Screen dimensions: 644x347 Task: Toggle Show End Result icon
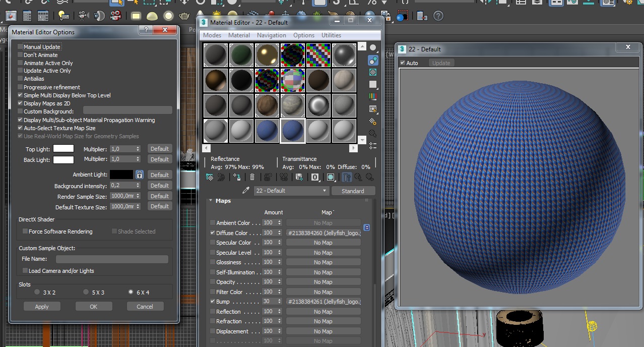[x=347, y=177]
